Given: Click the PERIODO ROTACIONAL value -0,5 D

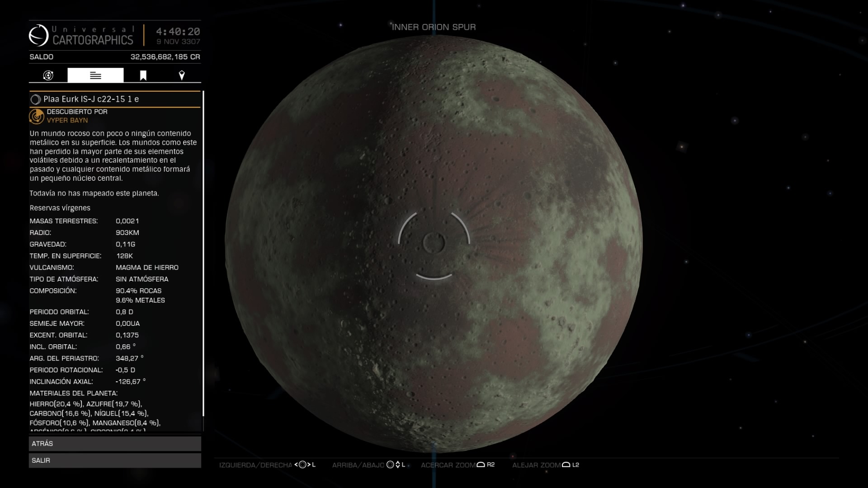Looking at the screenshot, I should (x=125, y=370).
